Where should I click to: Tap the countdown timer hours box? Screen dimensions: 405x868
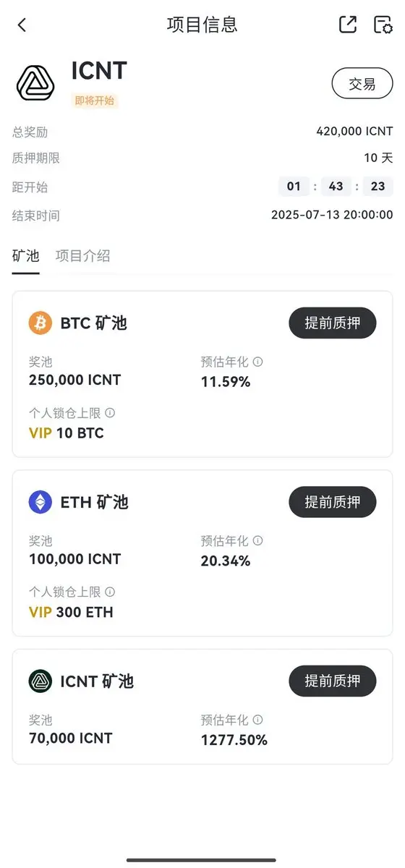[x=294, y=187]
